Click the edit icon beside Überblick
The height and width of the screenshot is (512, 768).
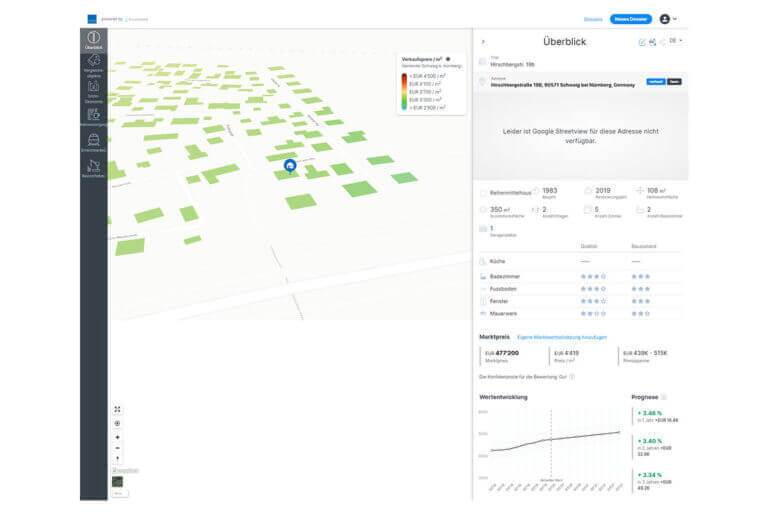click(641, 42)
